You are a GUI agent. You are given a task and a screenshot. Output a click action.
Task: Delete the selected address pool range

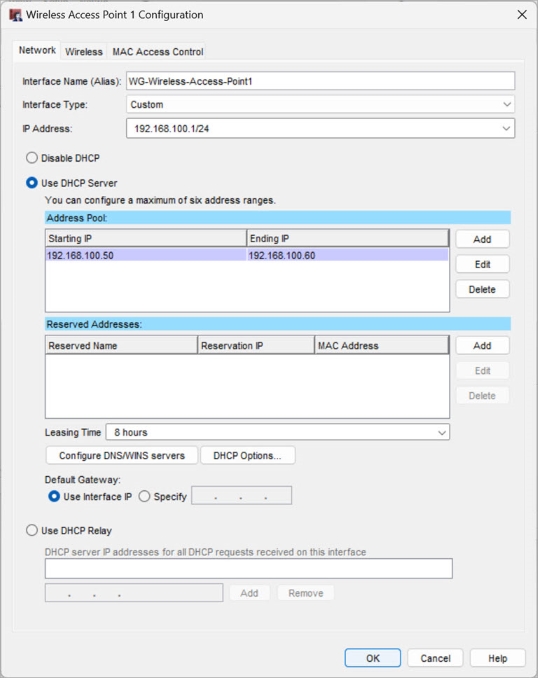tap(482, 290)
